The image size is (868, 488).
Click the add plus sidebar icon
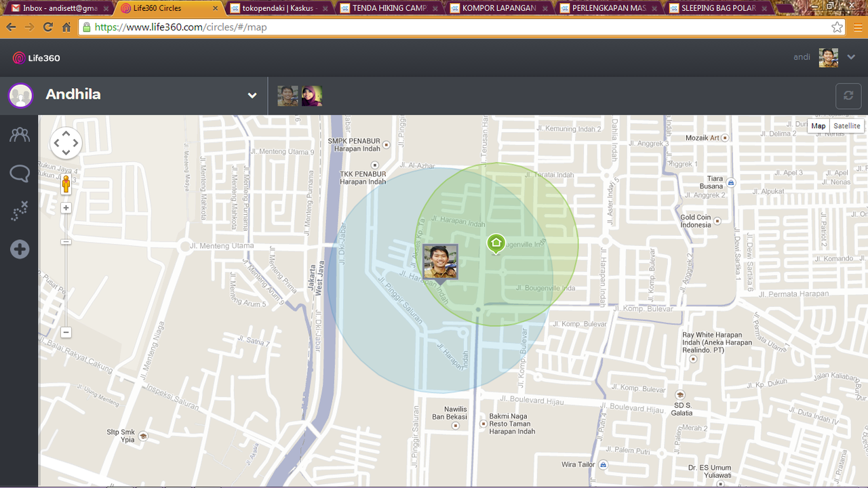tap(20, 249)
